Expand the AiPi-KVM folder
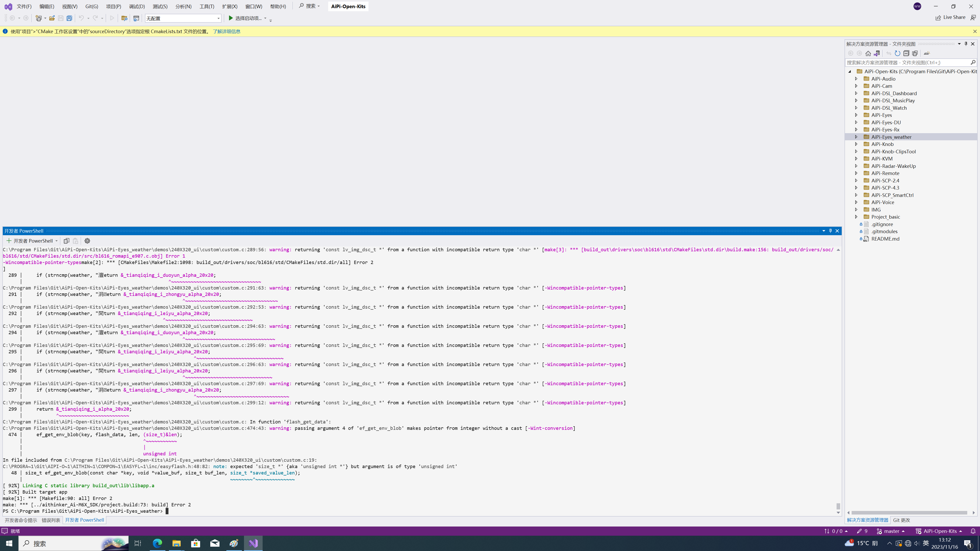980x551 pixels. click(856, 159)
